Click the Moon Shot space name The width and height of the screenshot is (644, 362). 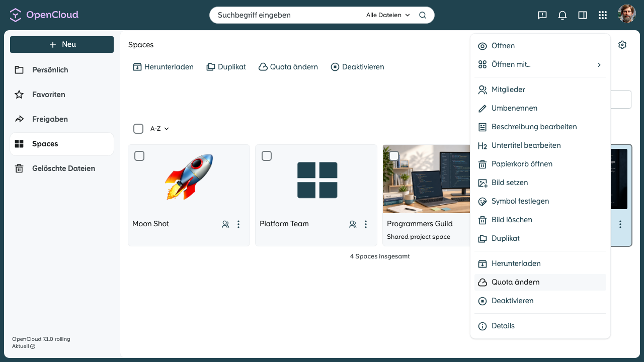tap(150, 224)
